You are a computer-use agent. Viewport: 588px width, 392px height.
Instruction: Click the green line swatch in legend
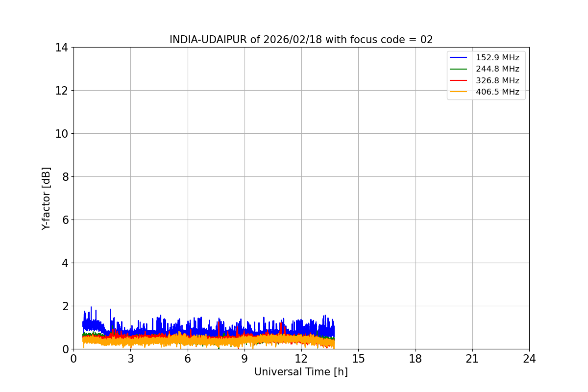tap(459, 69)
